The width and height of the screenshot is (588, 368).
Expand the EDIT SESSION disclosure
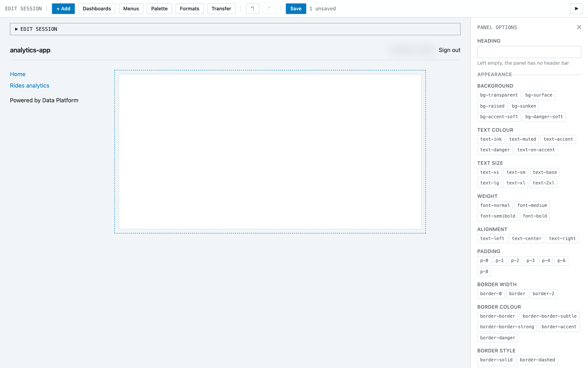pyautogui.click(x=235, y=29)
